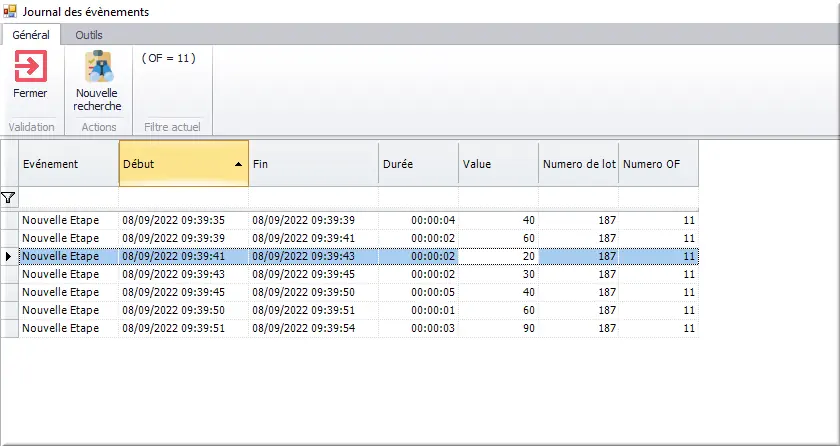Start a Nouvelle recherche
The height and width of the screenshot is (446, 840).
98,81
